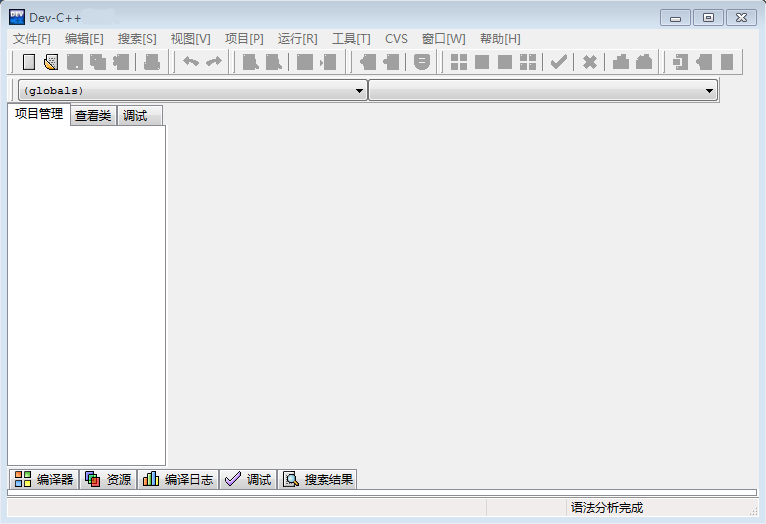The height and width of the screenshot is (524, 766).
Task: Open the 搜索结果 bottom tab
Action: click(318, 479)
